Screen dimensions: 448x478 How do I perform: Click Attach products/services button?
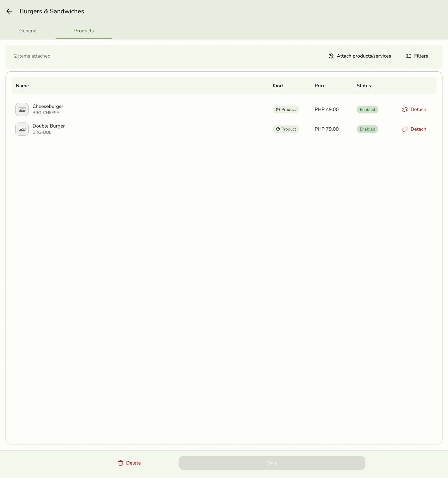(x=360, y=56)
